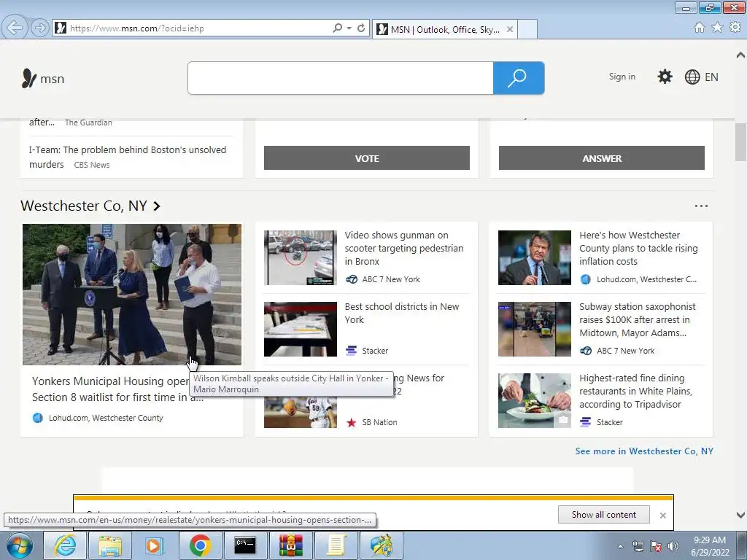Open the Windows Start menu
This screenshot has height=560, width=747.
click(x=19, y=545)
